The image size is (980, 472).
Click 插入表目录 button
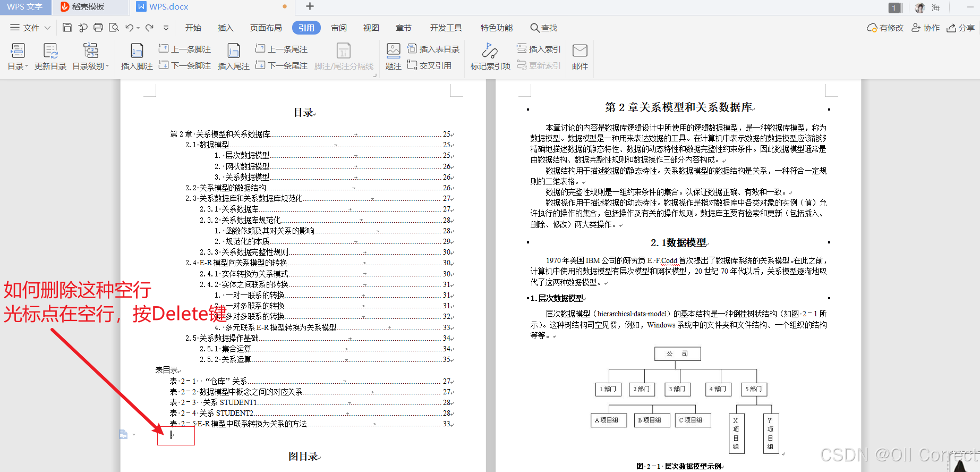pyautogui.click(x=433, y=49)
